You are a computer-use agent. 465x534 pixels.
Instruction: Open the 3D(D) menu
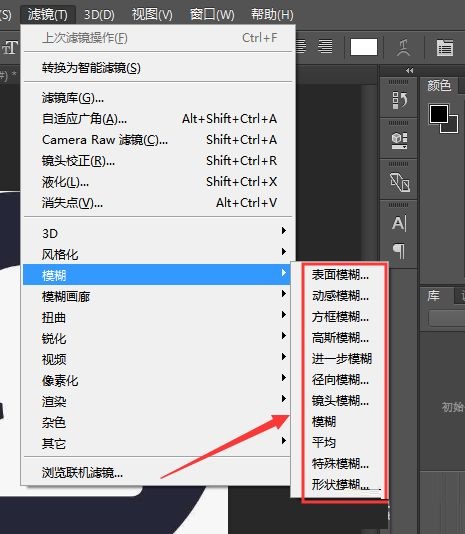coord(99,15)
